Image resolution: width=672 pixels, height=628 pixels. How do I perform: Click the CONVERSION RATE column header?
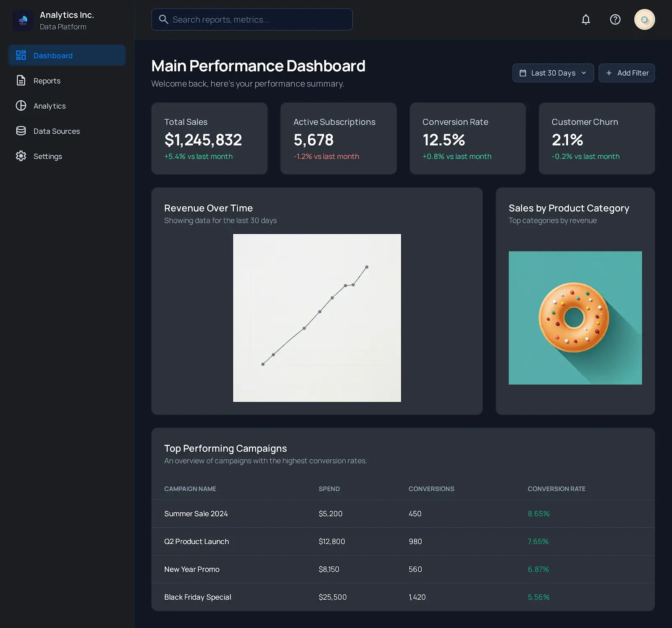556,489
